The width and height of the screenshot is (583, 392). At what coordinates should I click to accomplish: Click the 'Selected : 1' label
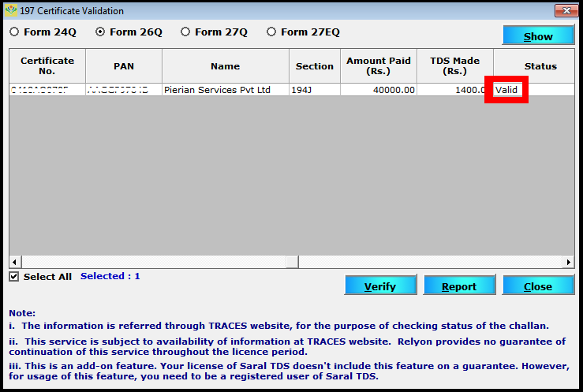coord(110,276)
